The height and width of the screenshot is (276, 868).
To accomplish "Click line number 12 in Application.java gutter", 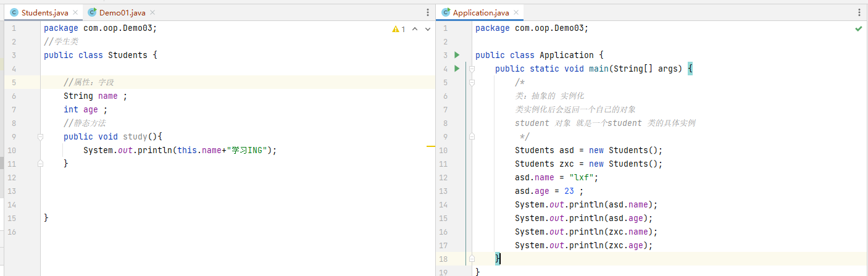I will coord(444,177).
